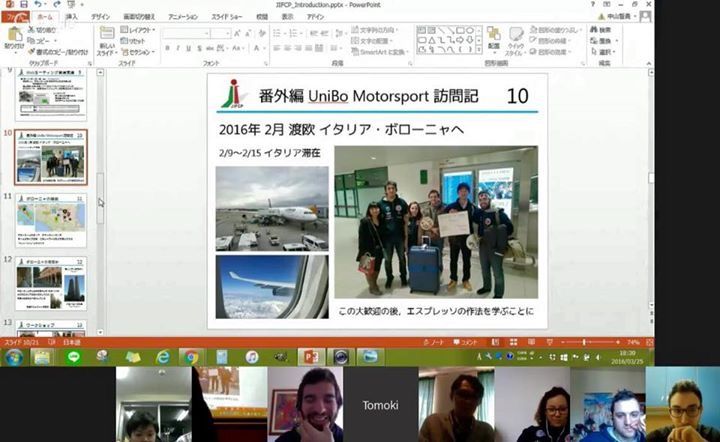Switch to slide sorter view in status bar

513,342
